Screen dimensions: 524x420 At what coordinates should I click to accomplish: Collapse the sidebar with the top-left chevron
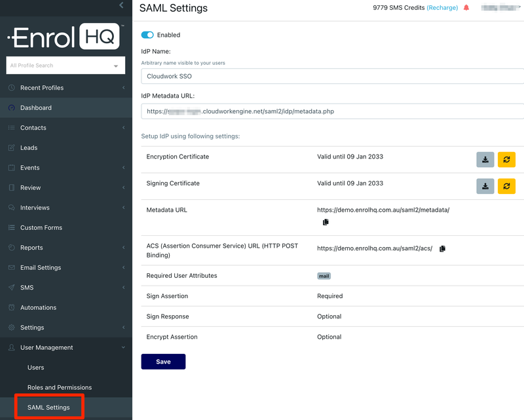120,5
